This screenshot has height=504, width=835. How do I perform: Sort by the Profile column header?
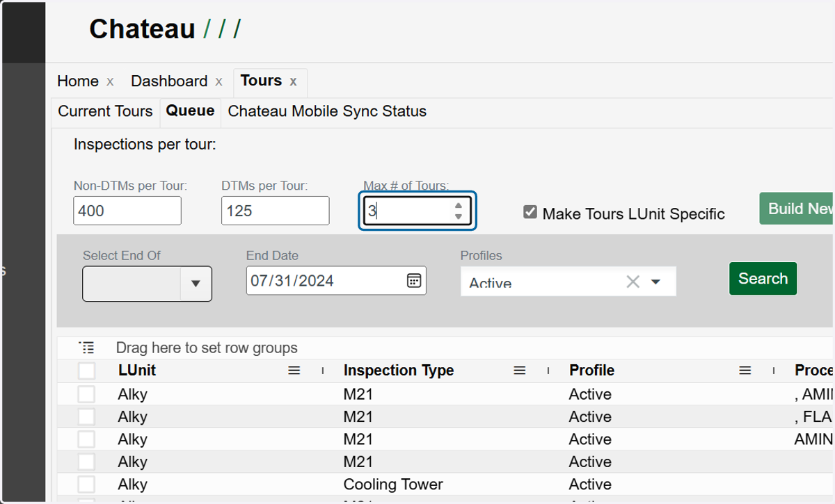[592, 371]
